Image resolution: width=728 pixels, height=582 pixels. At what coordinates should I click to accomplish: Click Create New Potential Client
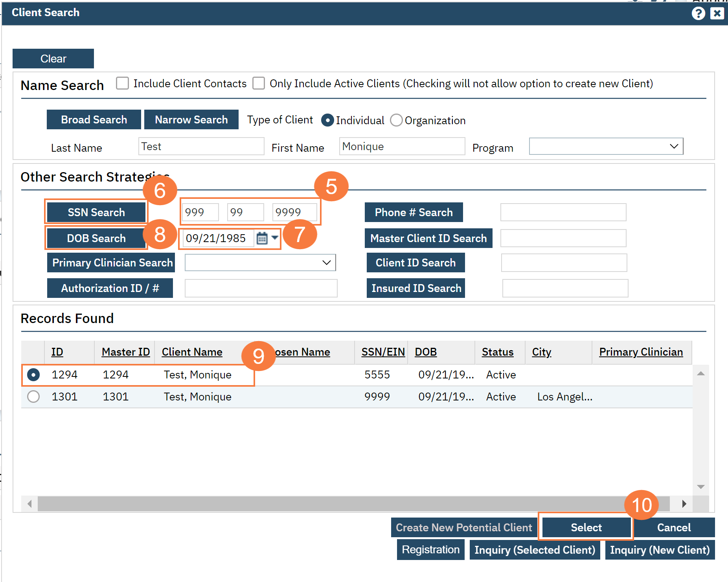tap(463, 527)
